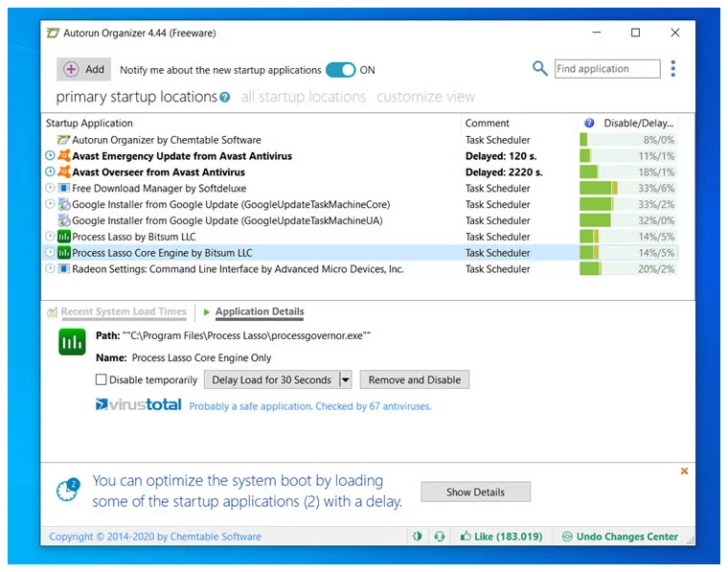The width and height of the screenshot is (728, 572).
Task: Click the green Process Lasso by Bitsum icon
Action: [x=64, y=237]
